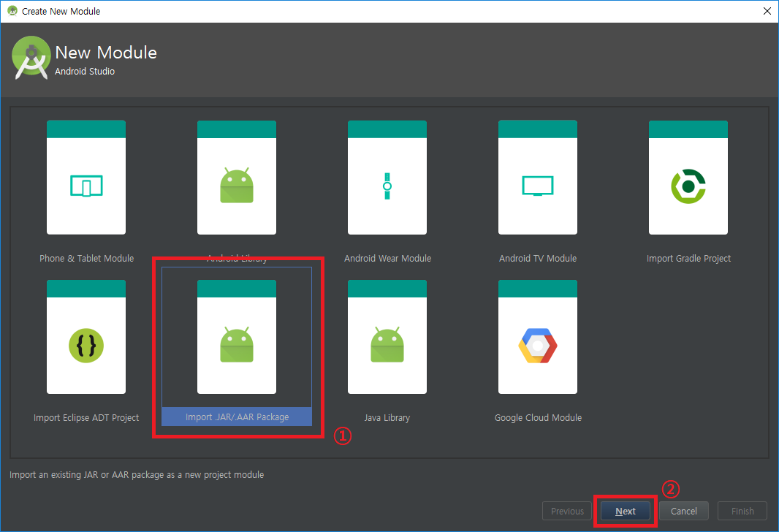Click the description text about JAR or AAR
This screenshot has height=532, width=779.
[137, 475]
